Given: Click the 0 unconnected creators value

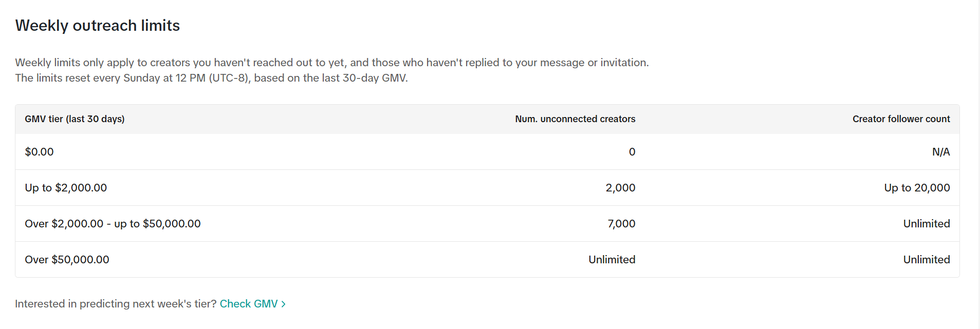Looking at the screenshot, I should pyautogui.click(x=632, y=152).
